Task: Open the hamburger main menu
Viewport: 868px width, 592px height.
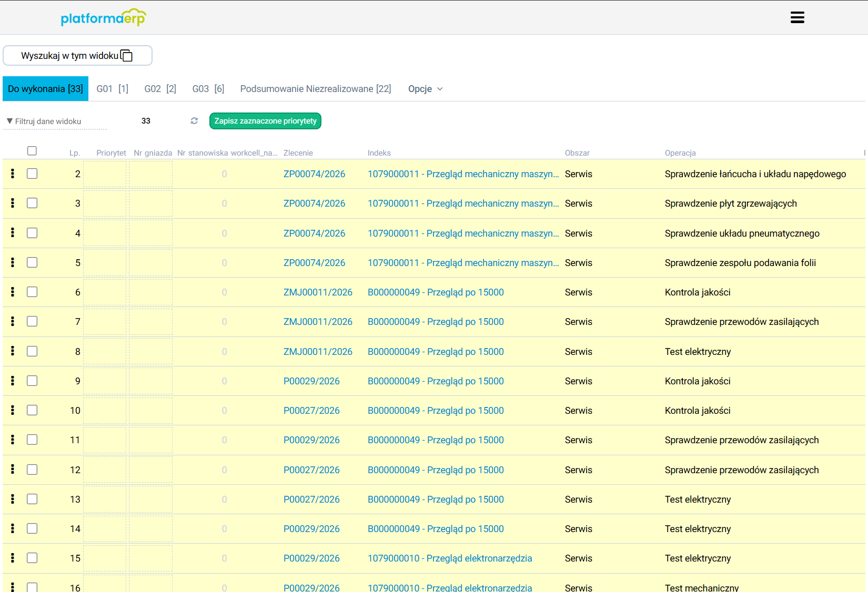Action: coord(797,17)
